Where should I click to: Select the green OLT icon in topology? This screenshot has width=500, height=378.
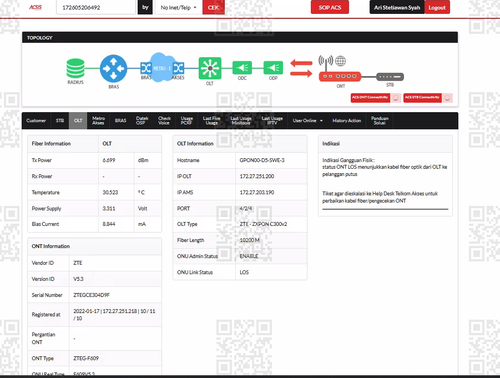[x=210, y=68]
